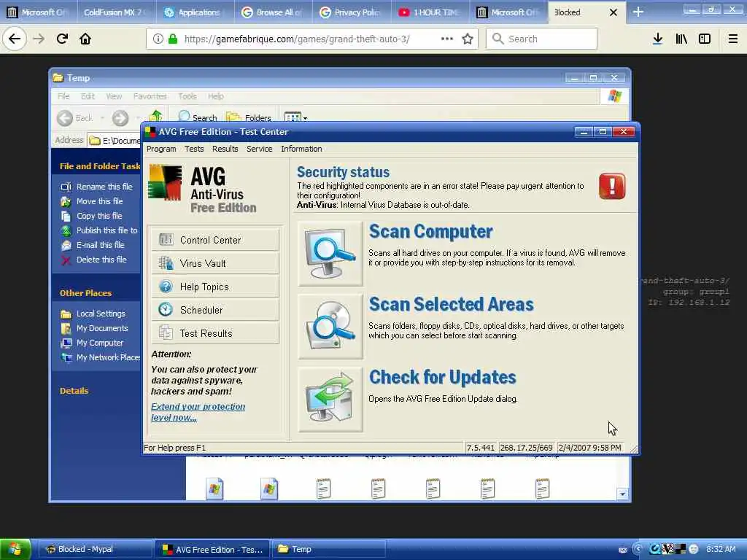Click the bookmark star icon in address bar
The height and width of the screenshot is (560, 747).
point(468,39)
